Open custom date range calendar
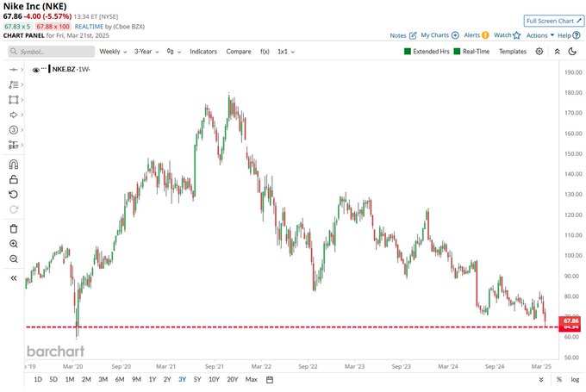586x392 pixels. click(x=270, y=380)
